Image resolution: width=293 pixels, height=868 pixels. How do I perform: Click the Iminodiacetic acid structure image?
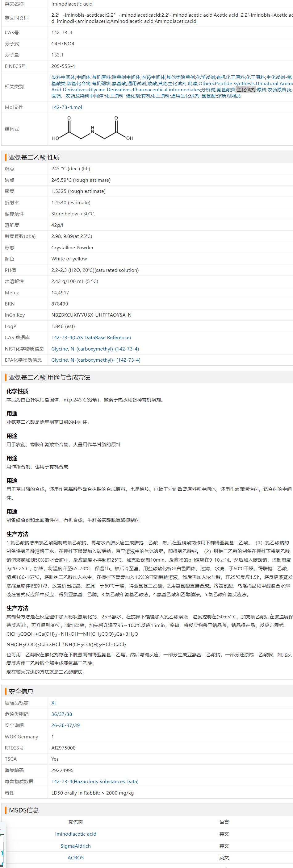click(x=92, y=129)
